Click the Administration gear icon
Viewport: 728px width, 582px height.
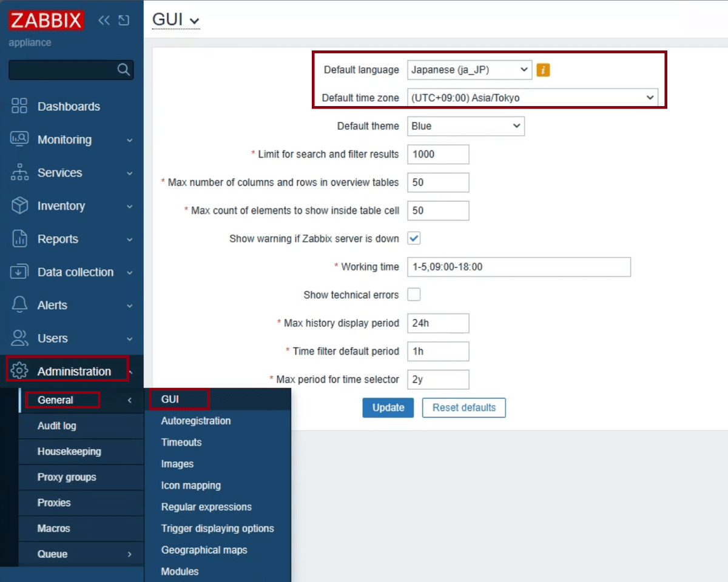[19, 370]
